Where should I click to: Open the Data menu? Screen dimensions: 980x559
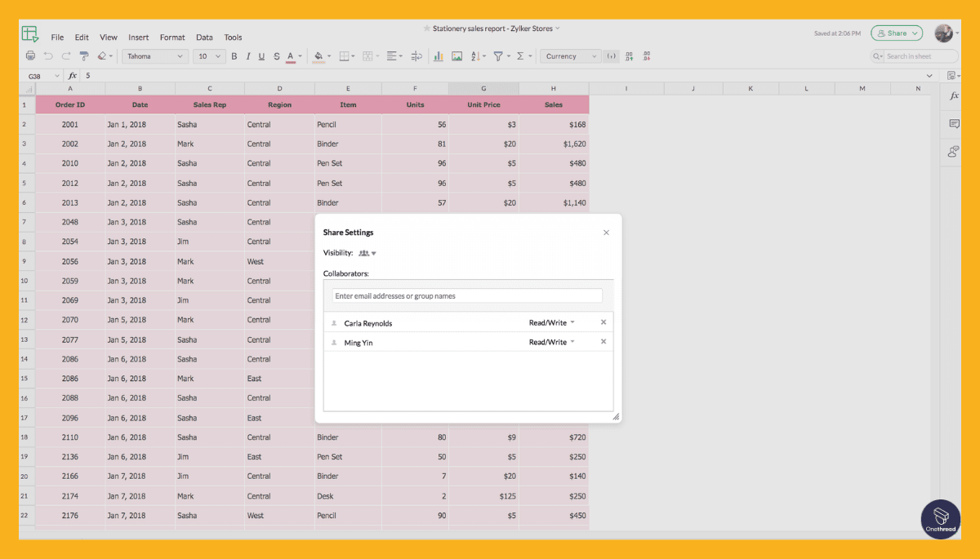coord(204,37)
